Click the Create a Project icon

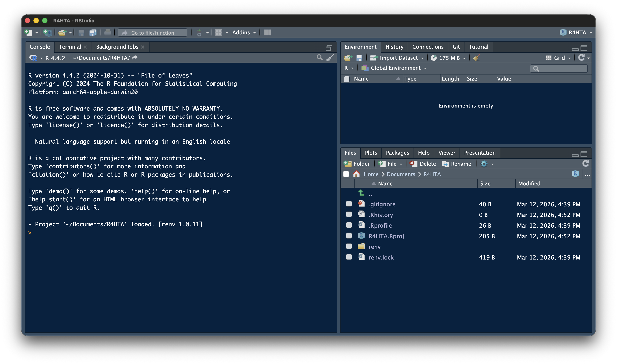tap(47, 33)
